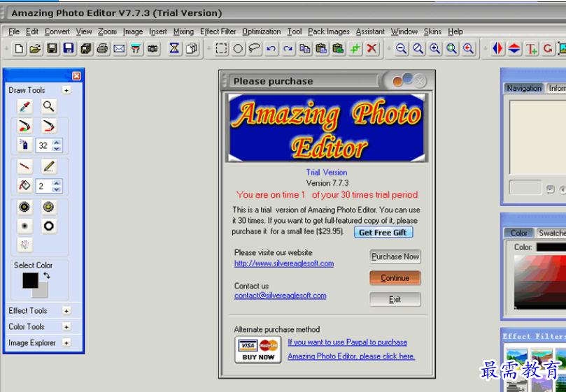Close the Draw Tools panel
This screenshot has height=392, width=566.
pyautogui.click(x=76, y=75)
